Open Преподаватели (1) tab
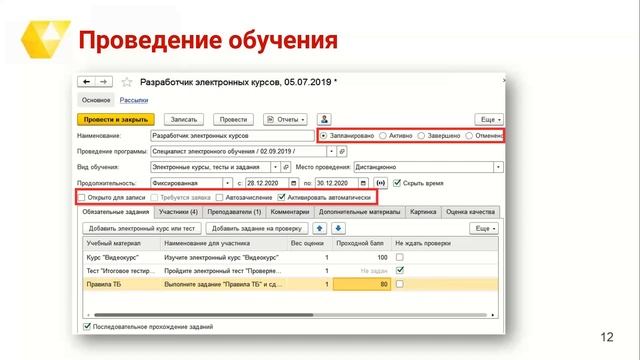Screen dimensions: 640x360 [234, 212]
